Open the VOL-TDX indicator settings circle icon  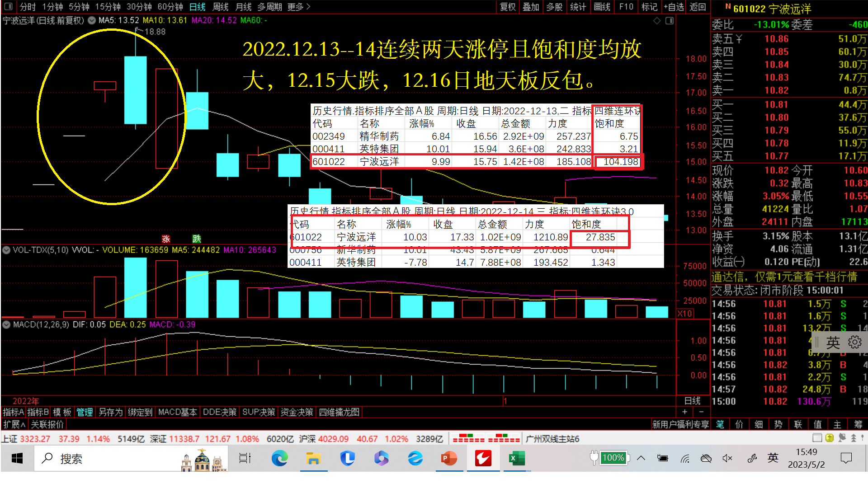[x=6, y=250]
